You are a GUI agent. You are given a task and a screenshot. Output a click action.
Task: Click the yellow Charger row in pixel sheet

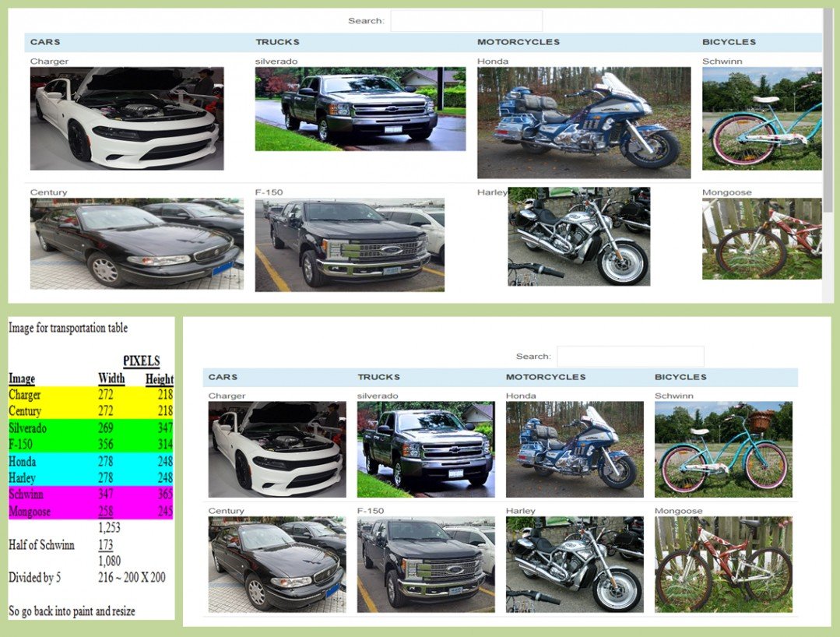pyautogui.click(x=90, y=395)
